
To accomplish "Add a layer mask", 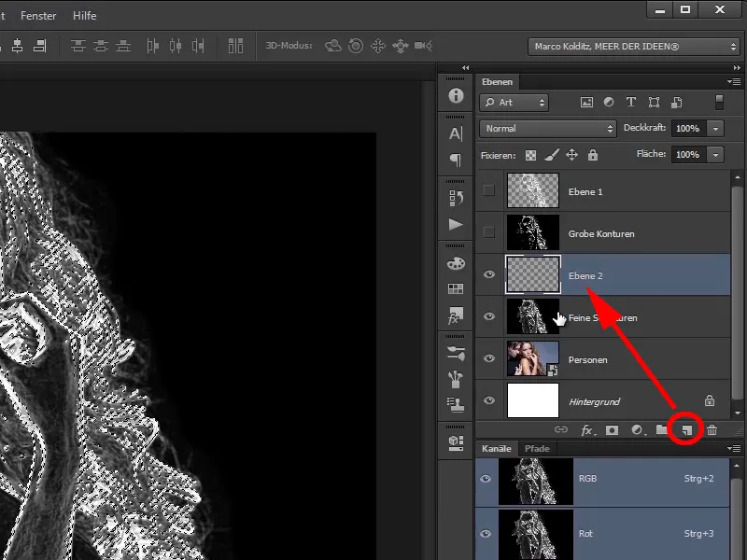I will click(x=612, y=430).
